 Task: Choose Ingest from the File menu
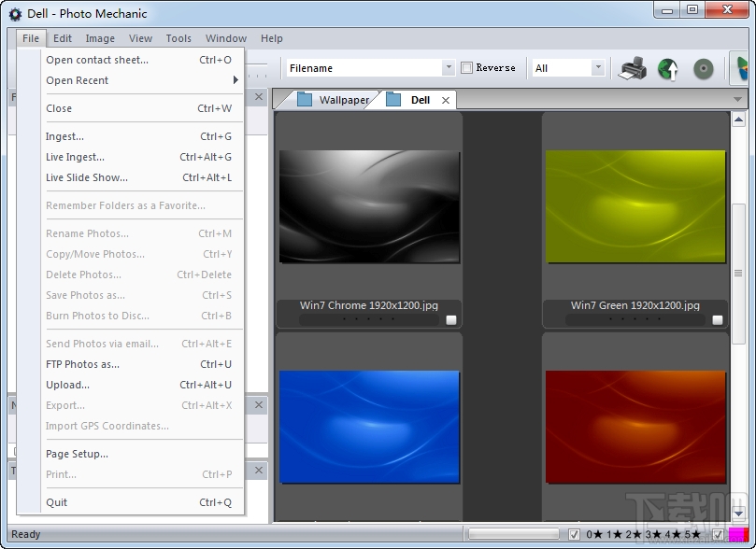point(64,136)
